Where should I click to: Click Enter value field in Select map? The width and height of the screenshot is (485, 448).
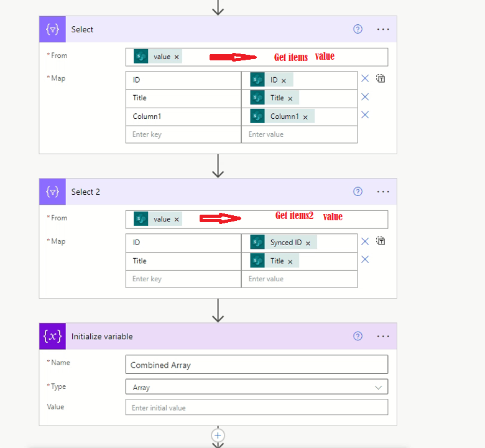(300, 134)
